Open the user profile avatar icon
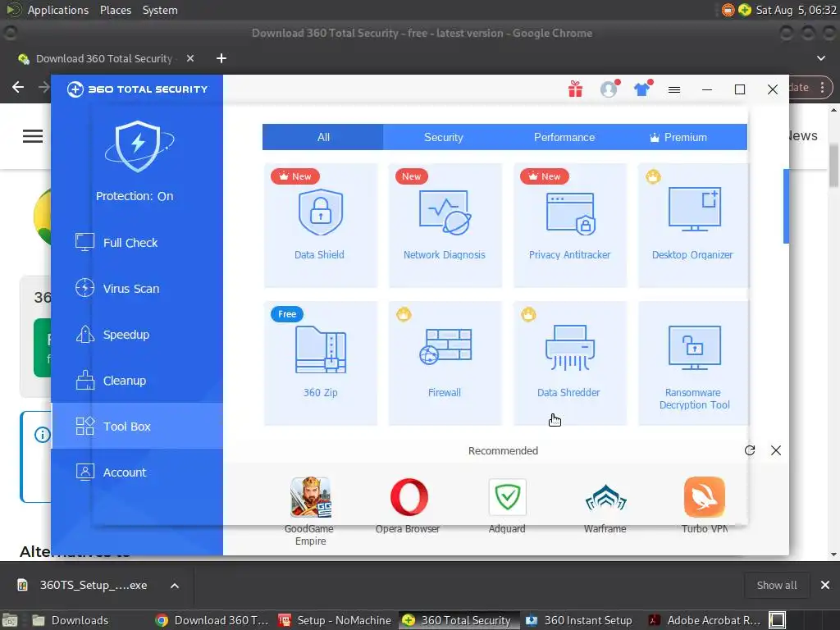The height and width of the screenshot is (630, 840). (609, 89)
